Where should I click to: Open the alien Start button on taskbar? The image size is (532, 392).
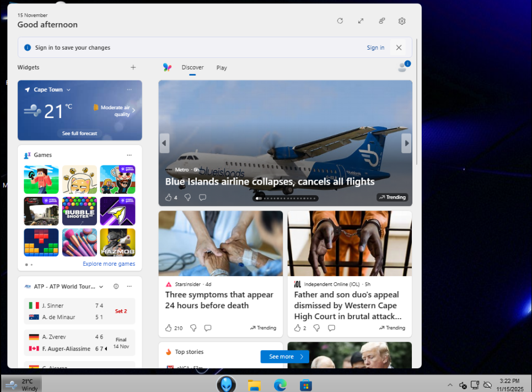pos(226,384)
